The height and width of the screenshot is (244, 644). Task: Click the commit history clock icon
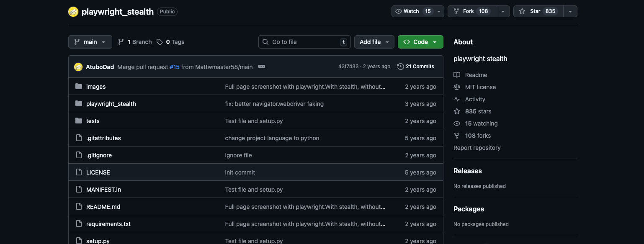point(401,66)
